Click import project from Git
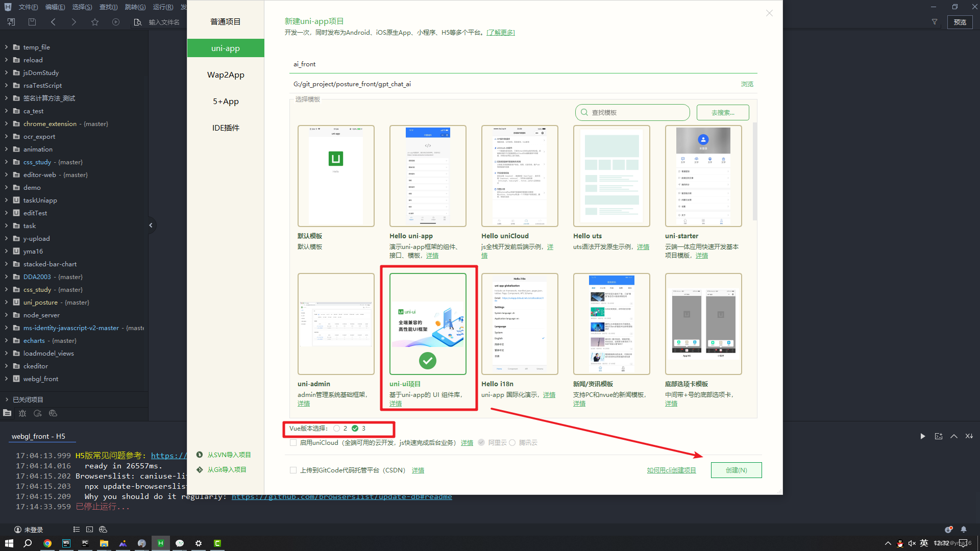This screenshot has height=551, width=980. tap(227, 469)
